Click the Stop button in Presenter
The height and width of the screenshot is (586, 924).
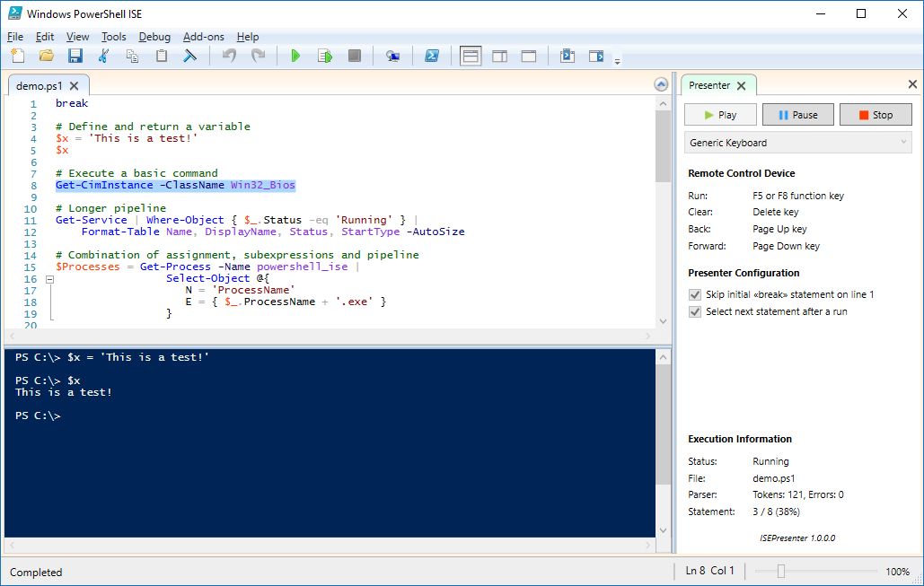pyautogui.click(x=876, y=115)
